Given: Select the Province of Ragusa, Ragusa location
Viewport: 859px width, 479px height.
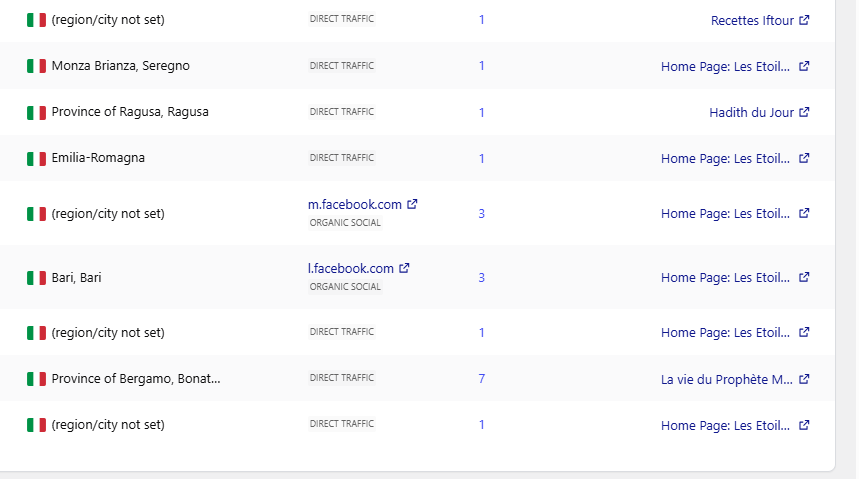Looking at the screenshot, I should coord(130,112).
